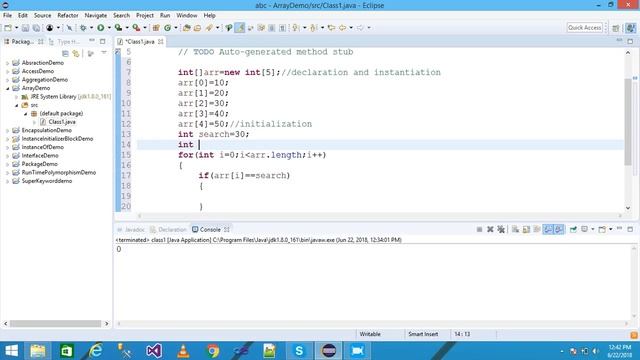
Task: Toggle Link with Editor in Package Explorer
Action: [x=76, y=53]
